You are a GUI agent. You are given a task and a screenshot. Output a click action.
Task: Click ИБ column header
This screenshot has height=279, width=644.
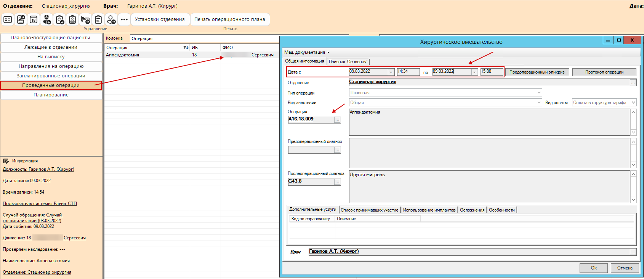[205, 48]
